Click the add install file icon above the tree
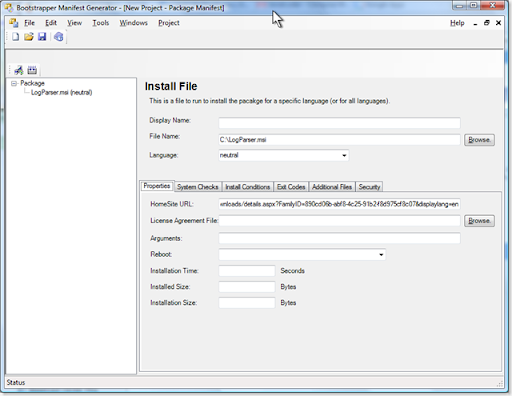 [19, 70]
